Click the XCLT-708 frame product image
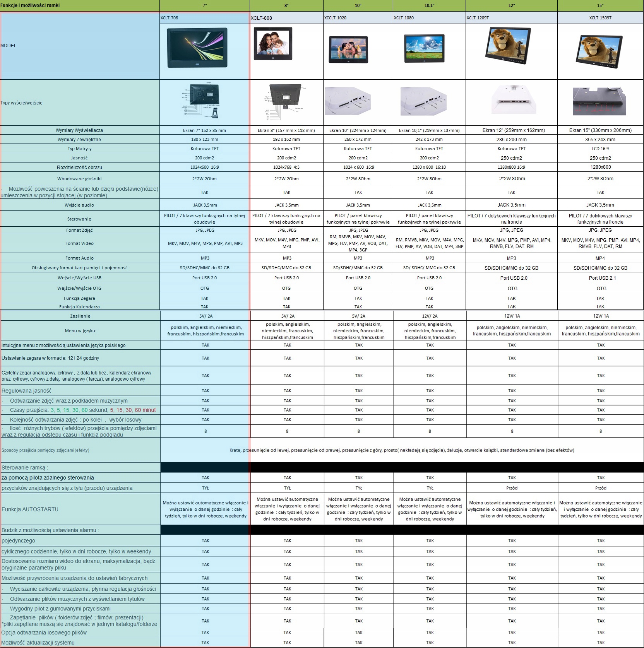Viewport: 644px width, 648px height. pyautogui.click(x=197, y=48)
